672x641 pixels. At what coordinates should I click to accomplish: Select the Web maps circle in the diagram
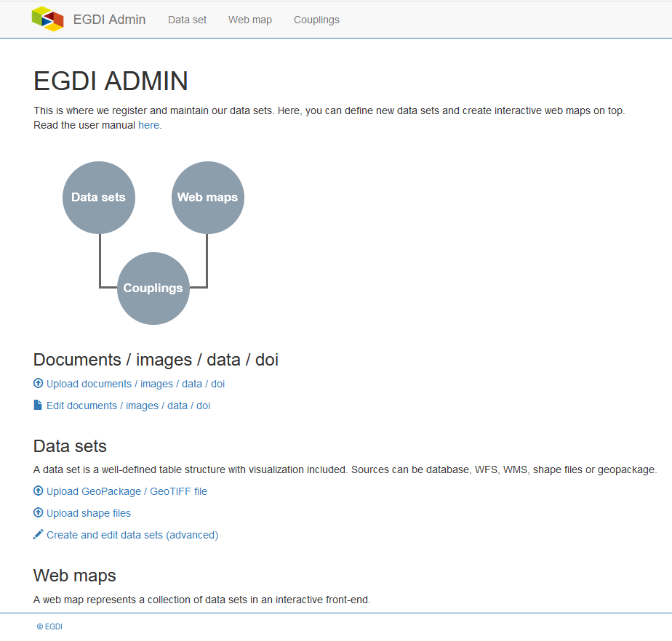tap(207, 197)
